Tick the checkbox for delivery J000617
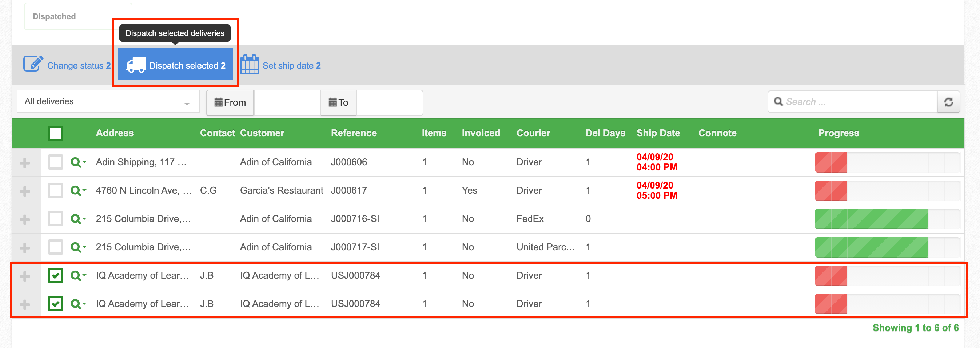This screenshot has width=980, height=348. pos(56,190)
